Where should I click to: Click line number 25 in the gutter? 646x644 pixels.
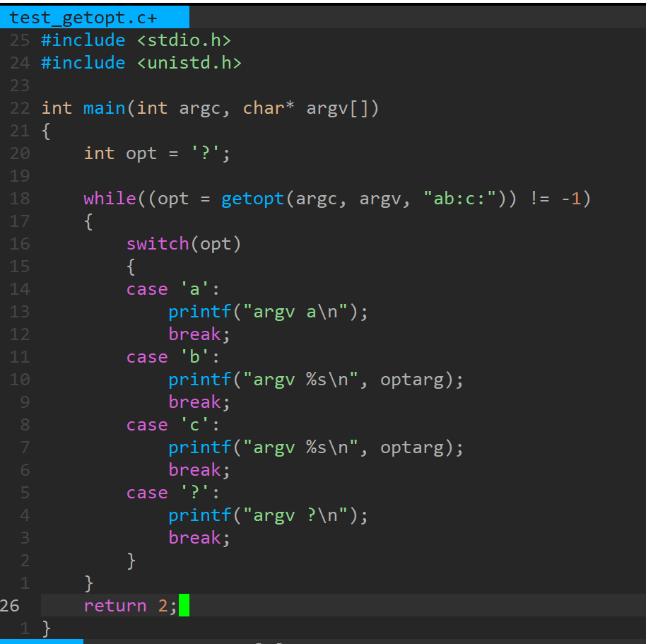[19, 40]
